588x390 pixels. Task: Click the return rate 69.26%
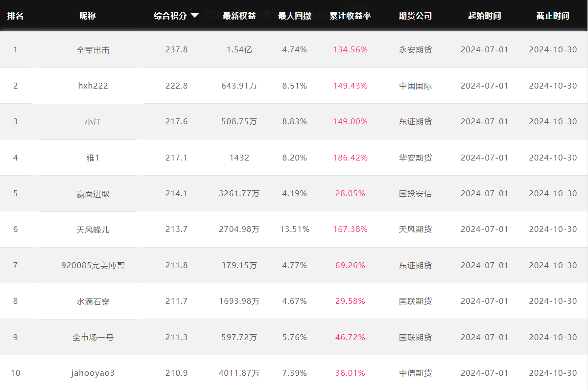[x=350, y=265]
